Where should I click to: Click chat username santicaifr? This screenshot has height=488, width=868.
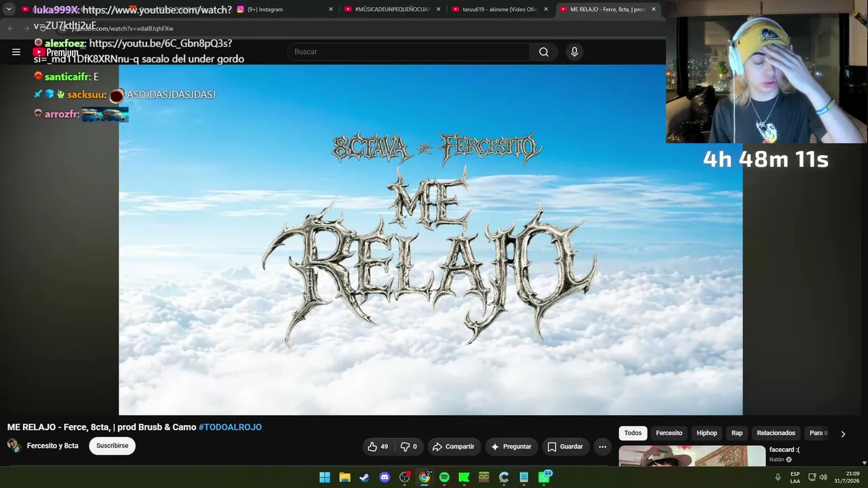coord(66,77)
